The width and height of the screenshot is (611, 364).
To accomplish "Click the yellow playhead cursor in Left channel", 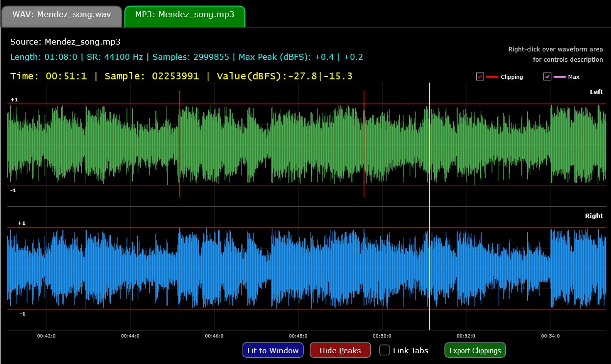I will (x=429, y=145).
